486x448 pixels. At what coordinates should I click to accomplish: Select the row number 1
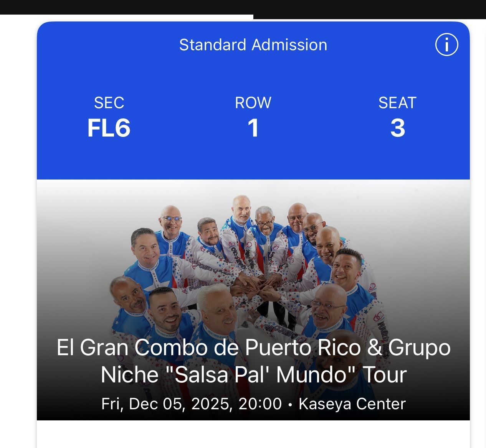[253, 128]
